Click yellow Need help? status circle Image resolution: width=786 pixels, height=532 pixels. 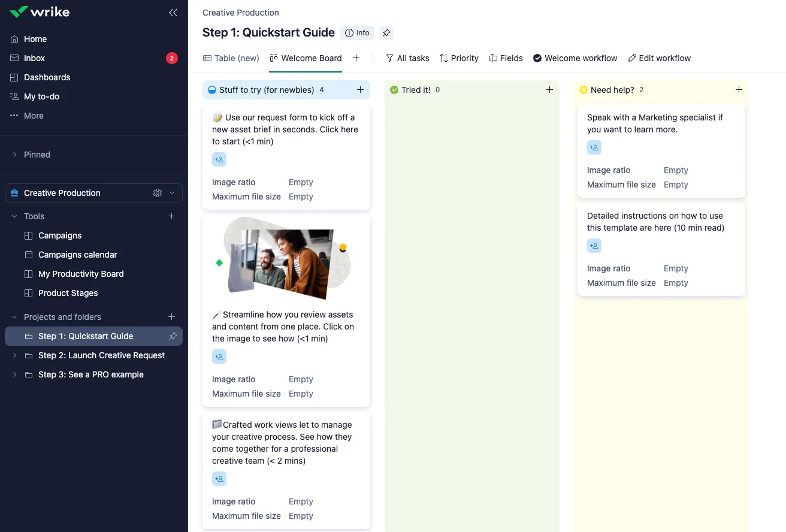pos(583,90)
